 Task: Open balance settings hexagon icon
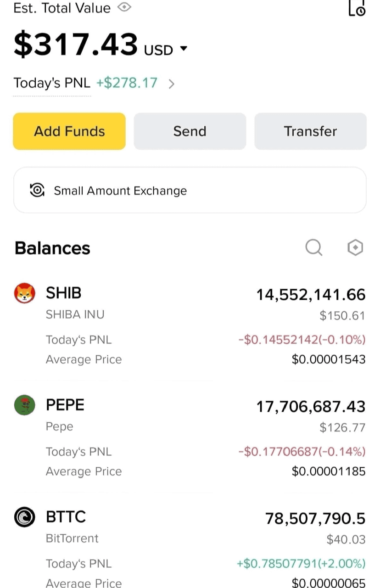pyautogui.click(x=355, y=248)
